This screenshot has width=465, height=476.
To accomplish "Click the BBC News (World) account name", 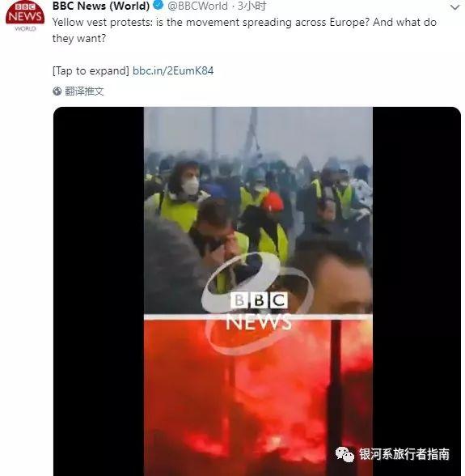I will pos(101,6).
